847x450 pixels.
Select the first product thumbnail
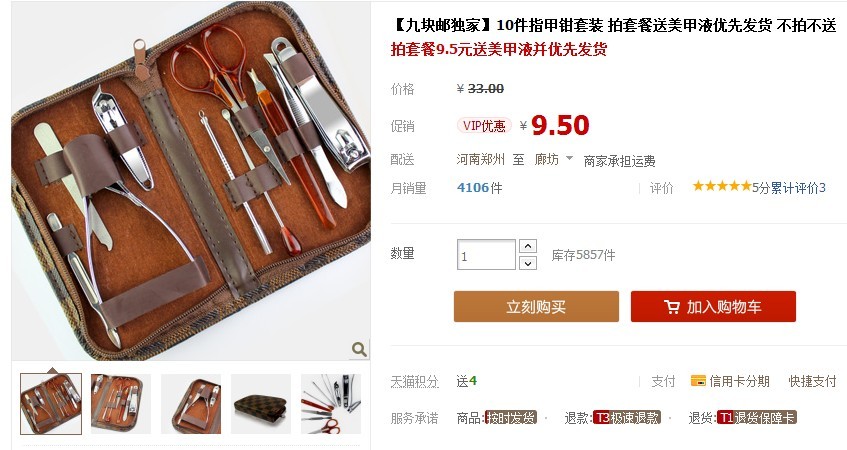[51, 404]
